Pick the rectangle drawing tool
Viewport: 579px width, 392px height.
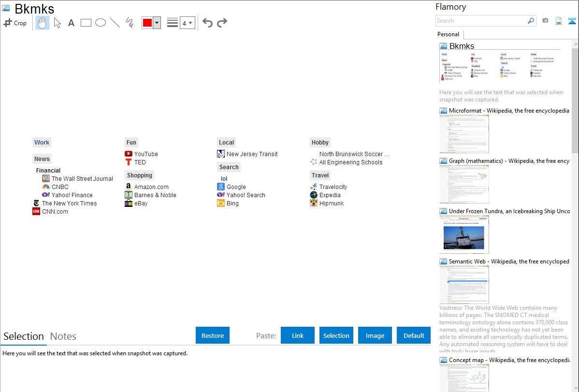coord(86,23)
